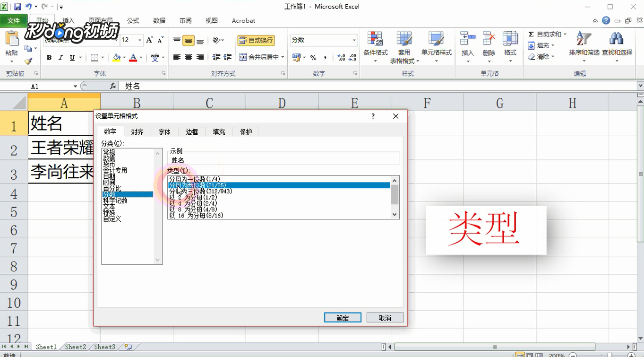Apply comma style
Viewport: 644px width, 357px height.
click(326, 58)
